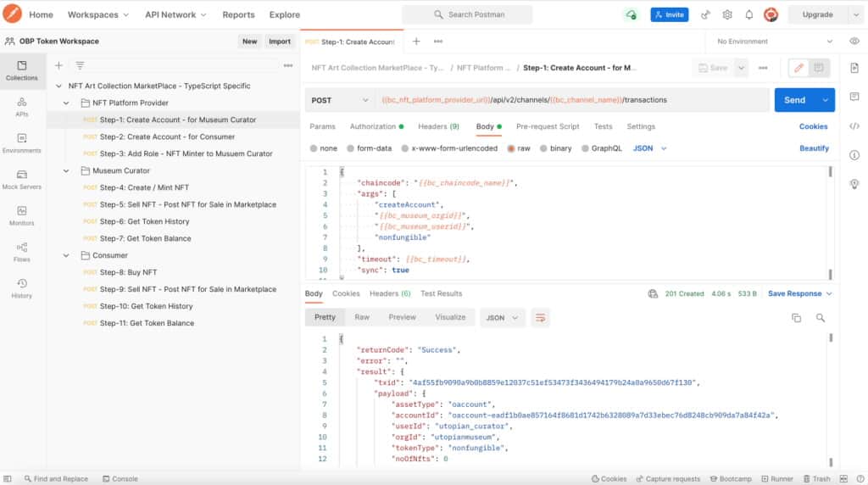
Task: Open the Reports menu item
Action: coord(238,15)
